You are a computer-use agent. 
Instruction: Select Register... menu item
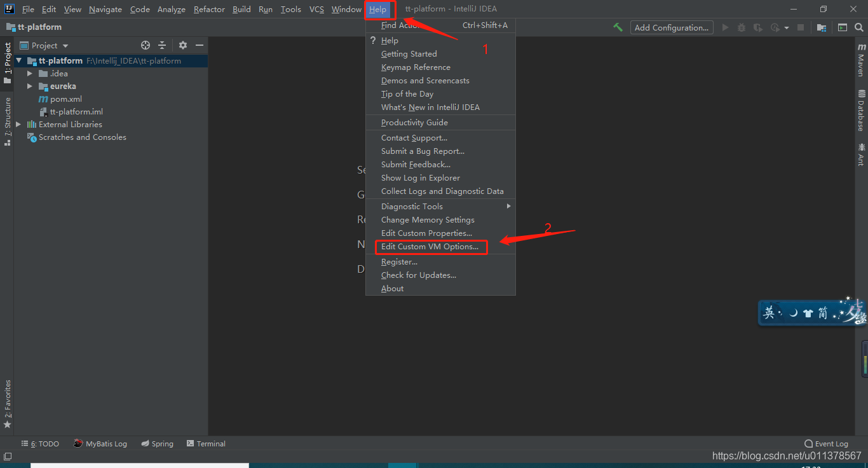(x=440, y=261)
